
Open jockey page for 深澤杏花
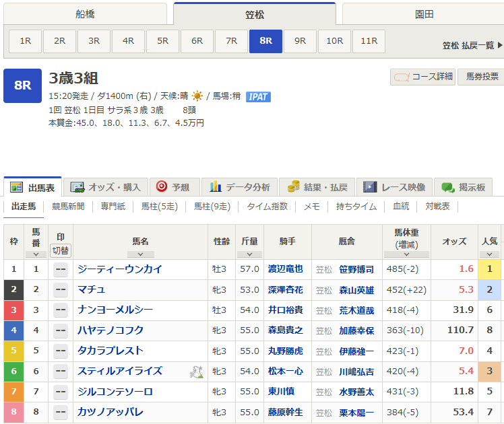click(286, 289)
